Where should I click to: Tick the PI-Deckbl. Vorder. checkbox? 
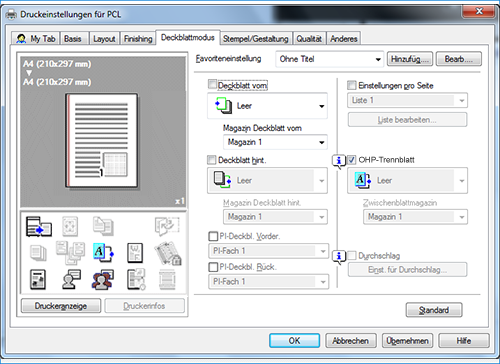[213, 236]
